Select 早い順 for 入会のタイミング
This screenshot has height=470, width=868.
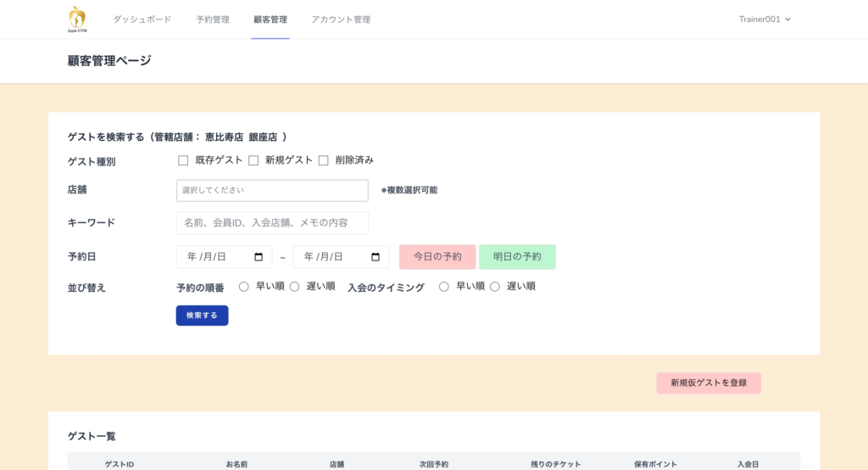click(x=444, y=287)
